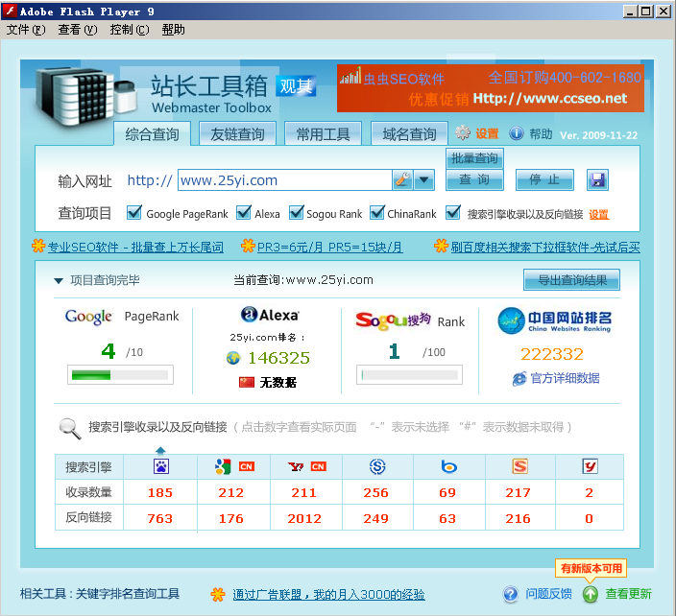Toggle the 搜索引擎收录以及反向链接 checkbox
This screenshot has height=616, width=676.
tap(453, 212)
